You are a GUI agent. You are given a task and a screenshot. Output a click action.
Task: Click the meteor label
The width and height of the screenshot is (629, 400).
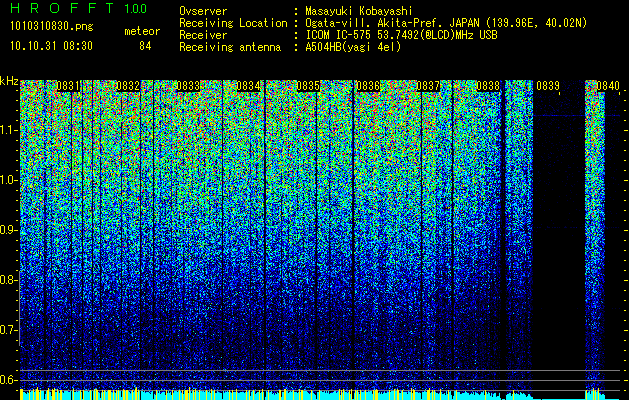pyautogui.click(x=142, y=31)
